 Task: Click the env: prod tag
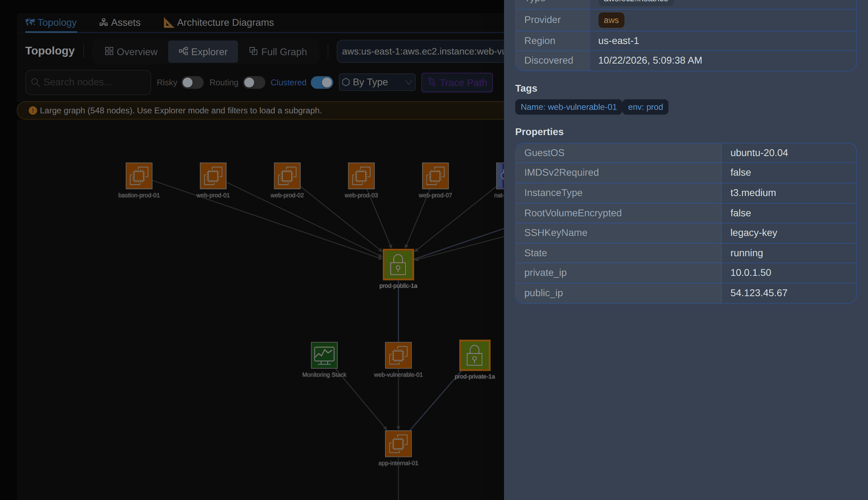click(x=646, y=107)
